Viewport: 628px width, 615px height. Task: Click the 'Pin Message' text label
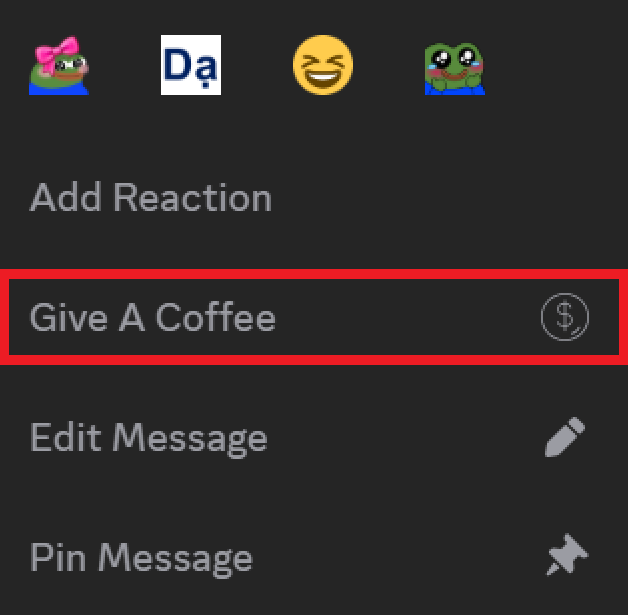[x=141, y=559]
